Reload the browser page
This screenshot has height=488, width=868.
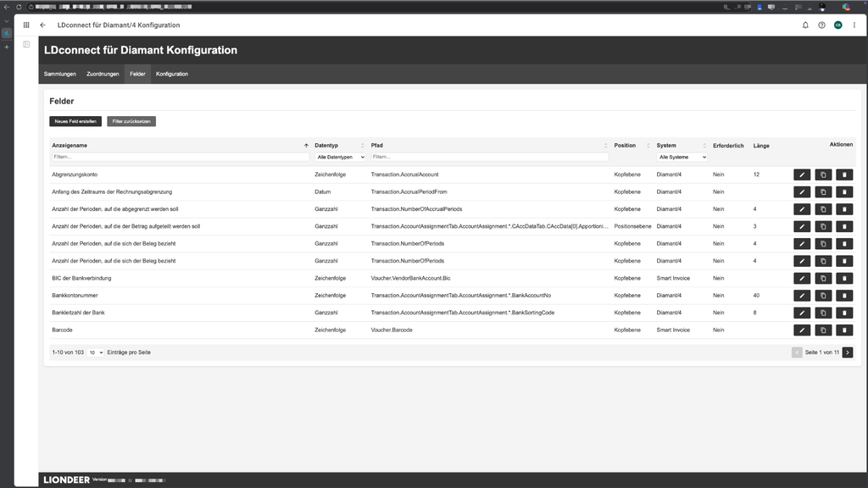pyautogui.click(x=19, y=7)
